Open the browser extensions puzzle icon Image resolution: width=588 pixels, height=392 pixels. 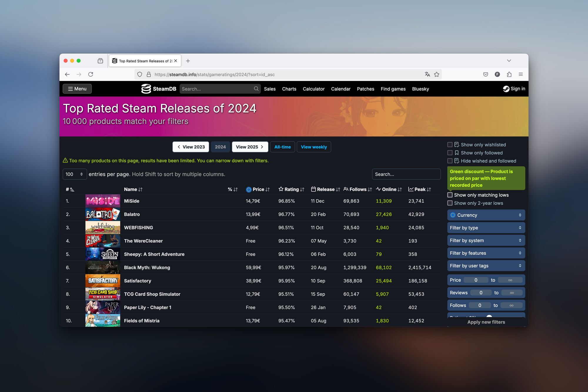509,74
